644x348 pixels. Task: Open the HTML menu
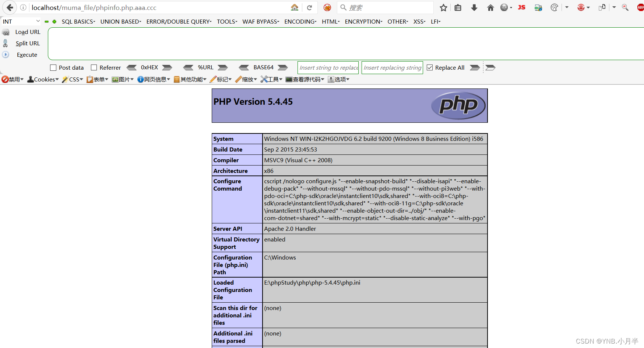pos(331,22)
